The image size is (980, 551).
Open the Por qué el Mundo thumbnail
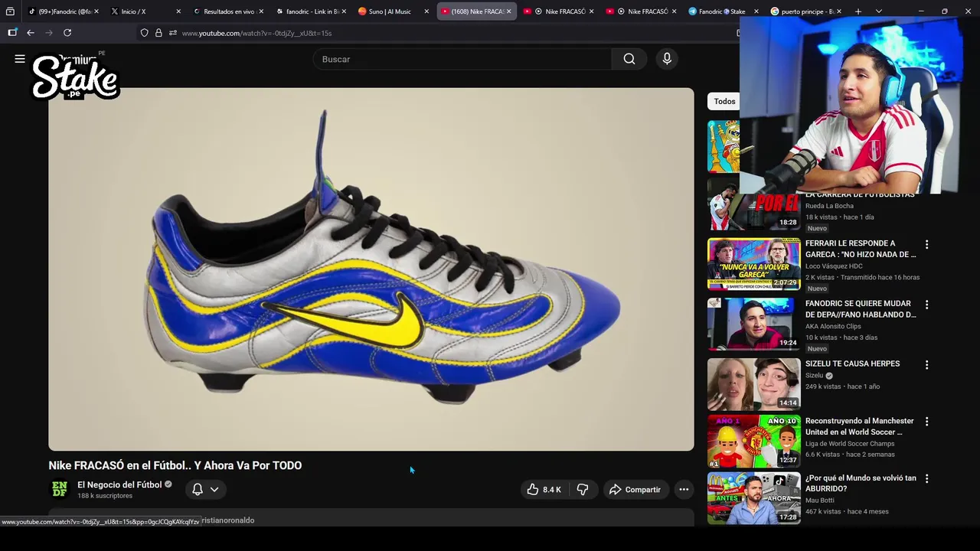[x=753, y=498]
